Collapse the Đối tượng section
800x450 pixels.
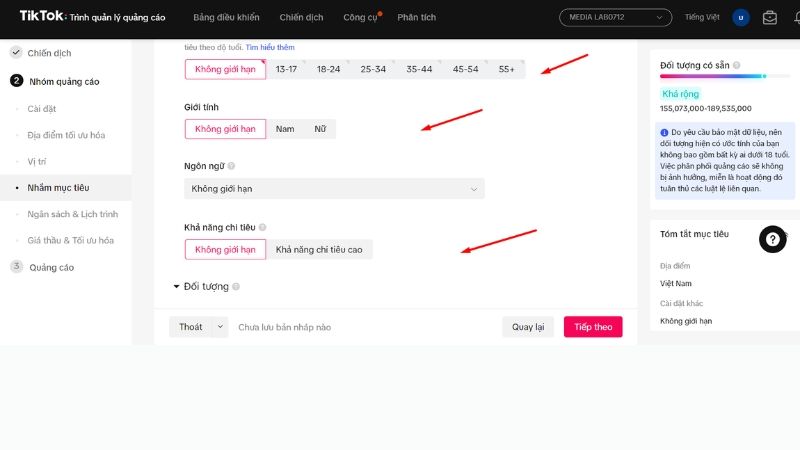(177, 286)
